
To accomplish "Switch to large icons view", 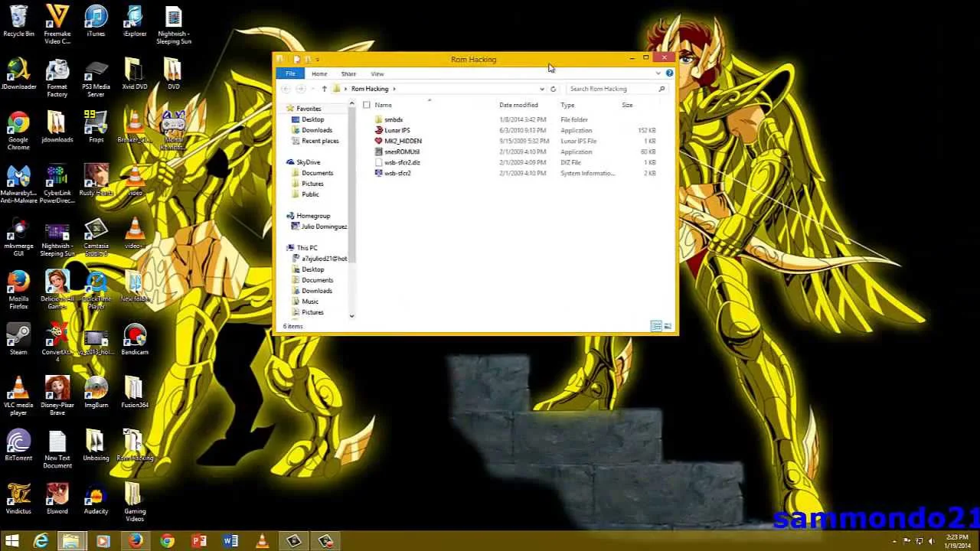I will pyautogui.click(x=668, y=327).
